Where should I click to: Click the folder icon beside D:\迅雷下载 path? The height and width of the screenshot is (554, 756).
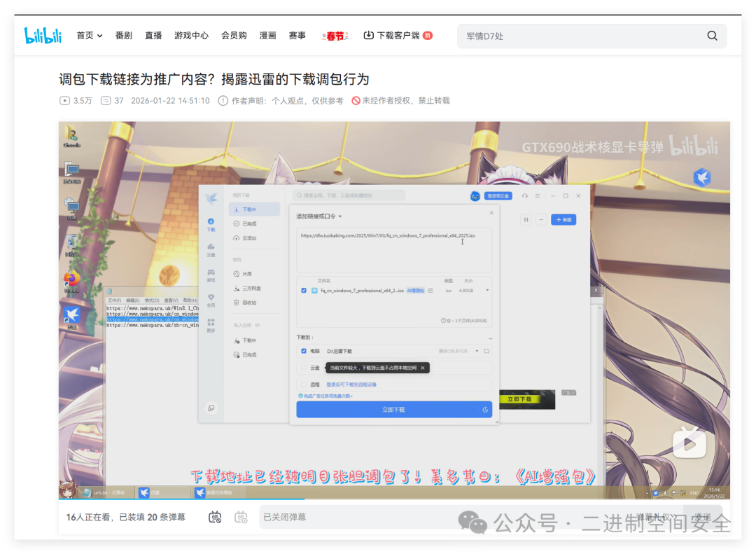[x=488, y=351]
